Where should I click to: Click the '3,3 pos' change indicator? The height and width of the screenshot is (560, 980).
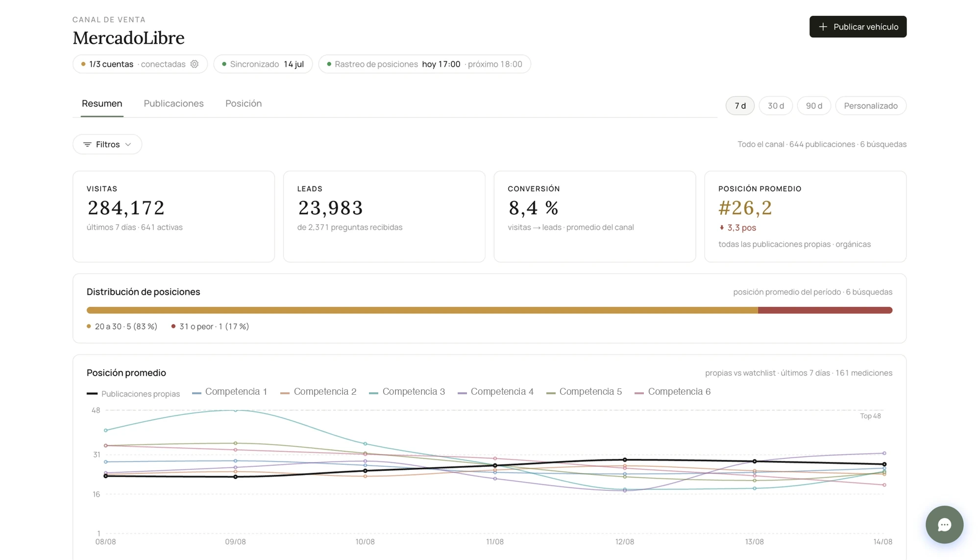(x=737, y=228)
